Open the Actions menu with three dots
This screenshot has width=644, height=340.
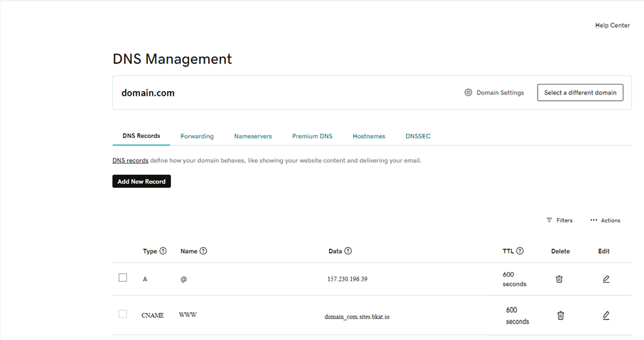coord(605,221)
